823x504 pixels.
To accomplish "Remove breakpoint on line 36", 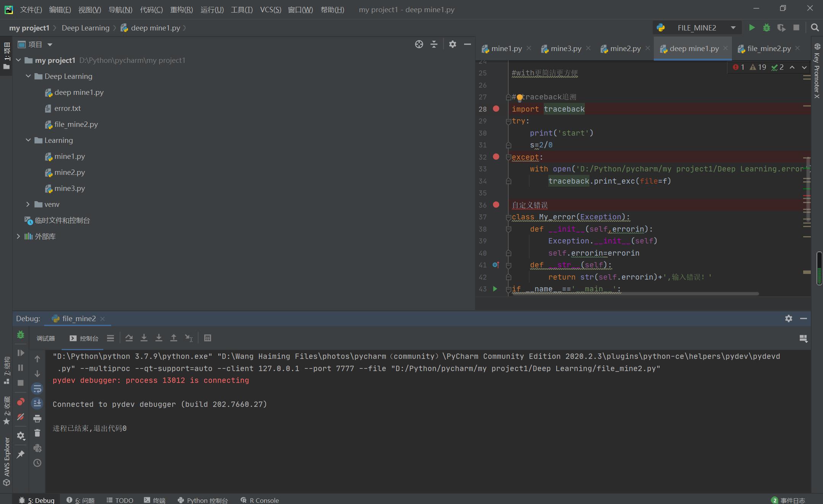I will (x=496, y=205).
